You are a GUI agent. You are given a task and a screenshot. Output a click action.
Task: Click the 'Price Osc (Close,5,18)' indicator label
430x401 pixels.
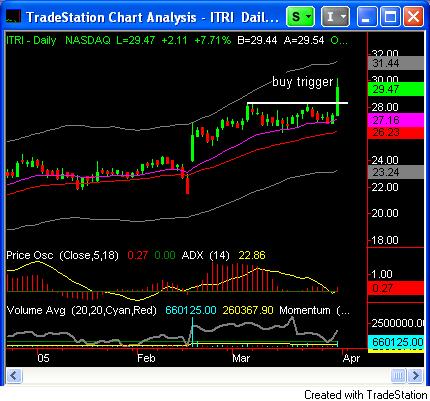point(63,255)
